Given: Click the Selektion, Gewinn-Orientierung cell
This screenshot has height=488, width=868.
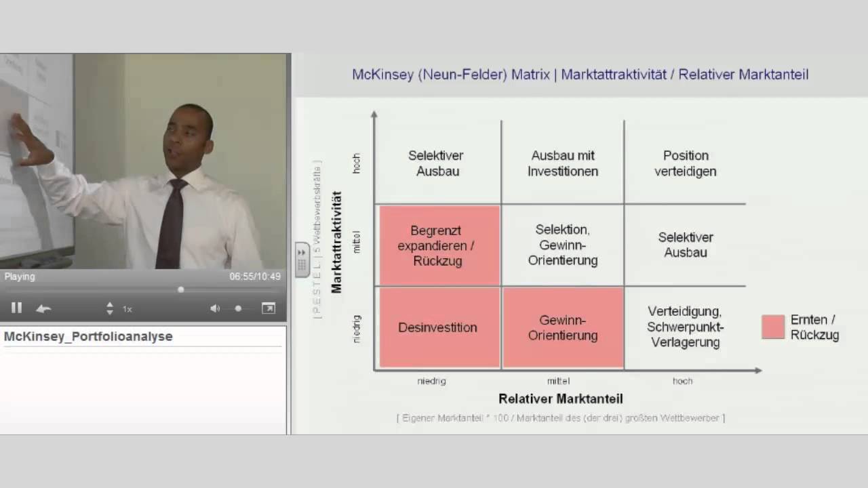Looking at the screenshot, I should pyautogui.click(x=563, y=245).
